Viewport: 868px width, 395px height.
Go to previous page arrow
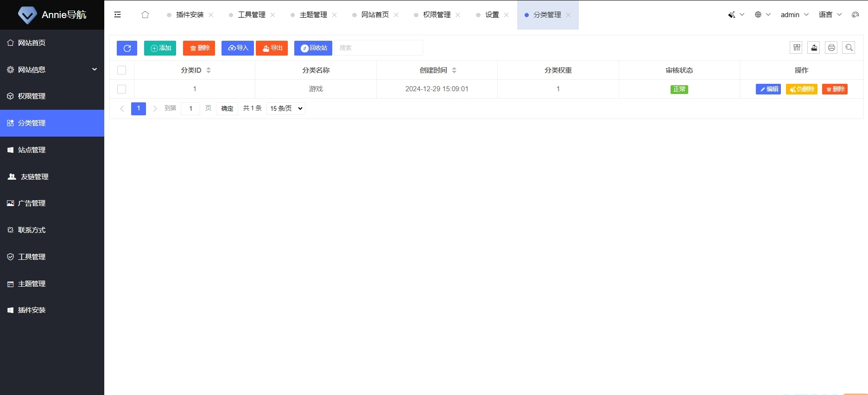coord(122,108)
